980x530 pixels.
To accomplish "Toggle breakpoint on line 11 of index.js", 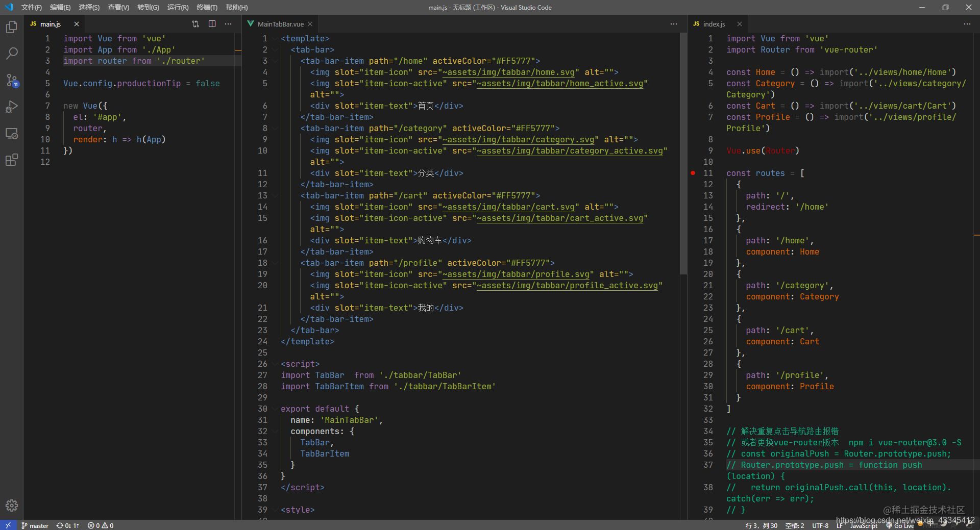I will (x=693, y=173).
